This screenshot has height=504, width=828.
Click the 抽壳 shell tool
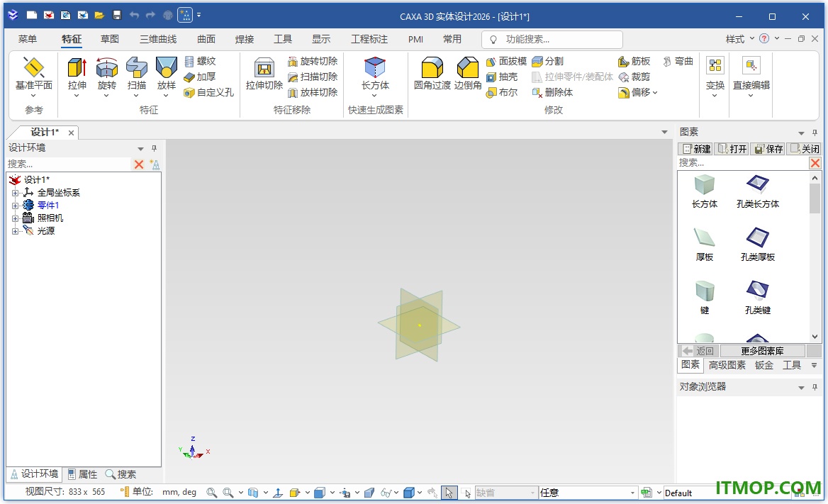tap(502, 77)
